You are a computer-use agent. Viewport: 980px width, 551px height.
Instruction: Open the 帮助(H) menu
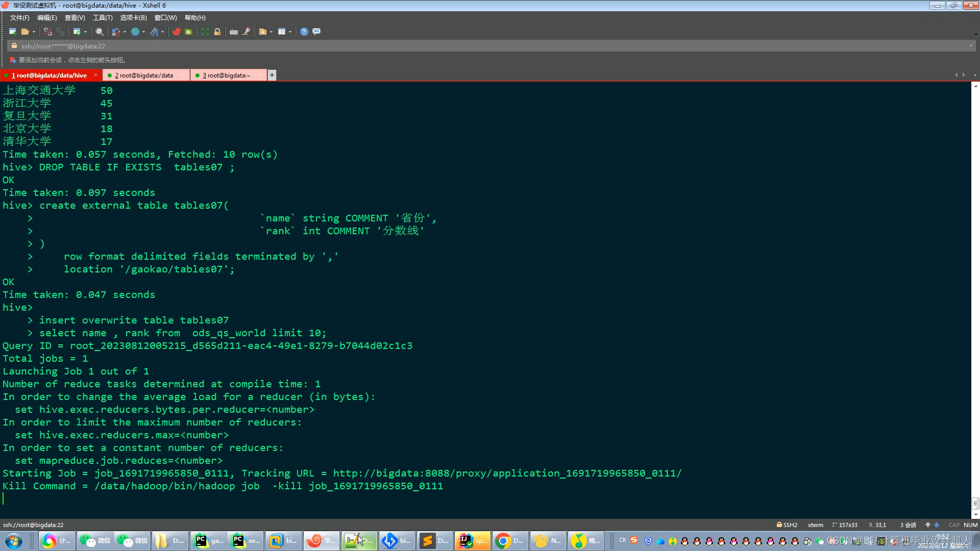(x=195, y=18)
